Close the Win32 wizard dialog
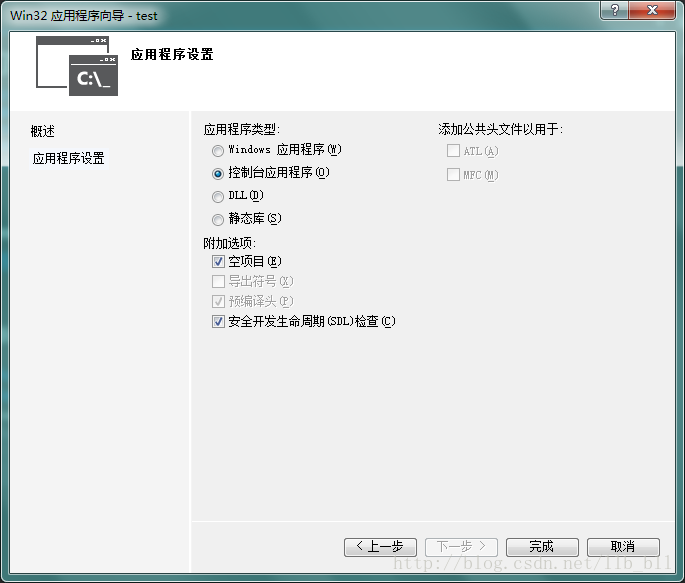 coord(652,10)
